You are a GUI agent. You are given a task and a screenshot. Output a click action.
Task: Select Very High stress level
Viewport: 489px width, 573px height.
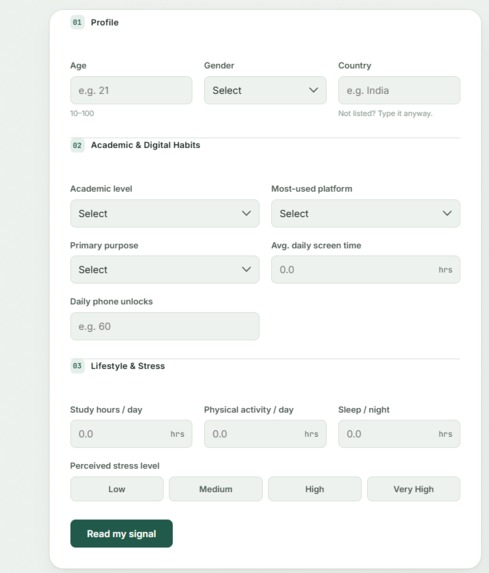(x=414, y=489)
